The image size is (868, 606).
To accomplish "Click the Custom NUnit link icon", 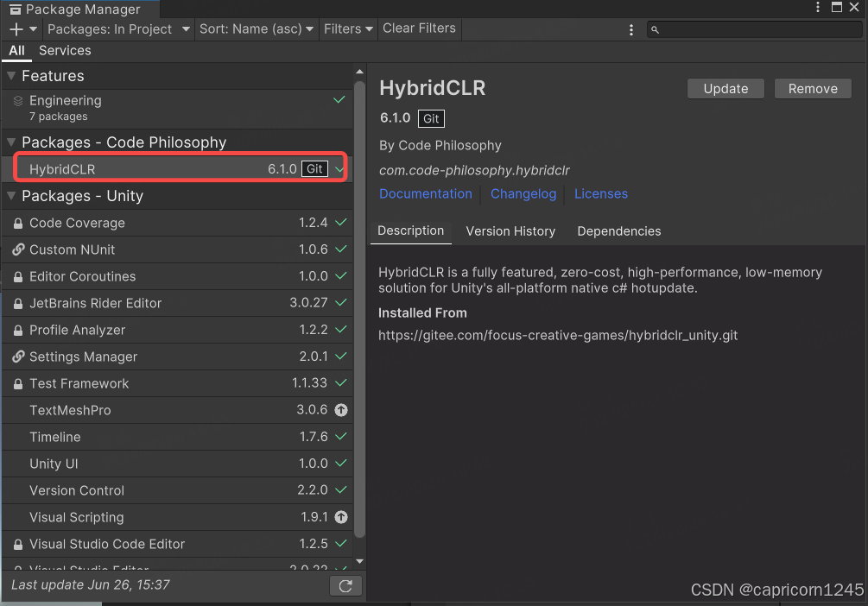I will [x=18, y=249].
